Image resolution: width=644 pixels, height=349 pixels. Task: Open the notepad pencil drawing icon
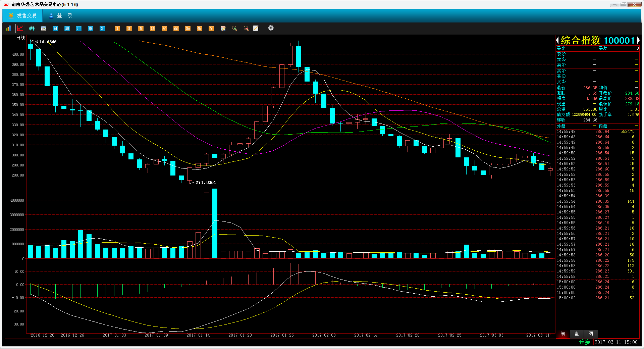click(256, 29)
